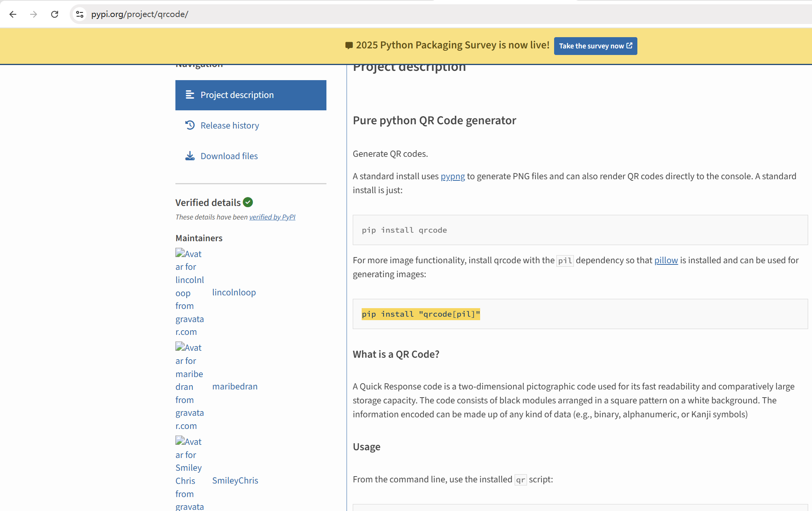Open maribedran maintainer profile link

coord(235,386)
